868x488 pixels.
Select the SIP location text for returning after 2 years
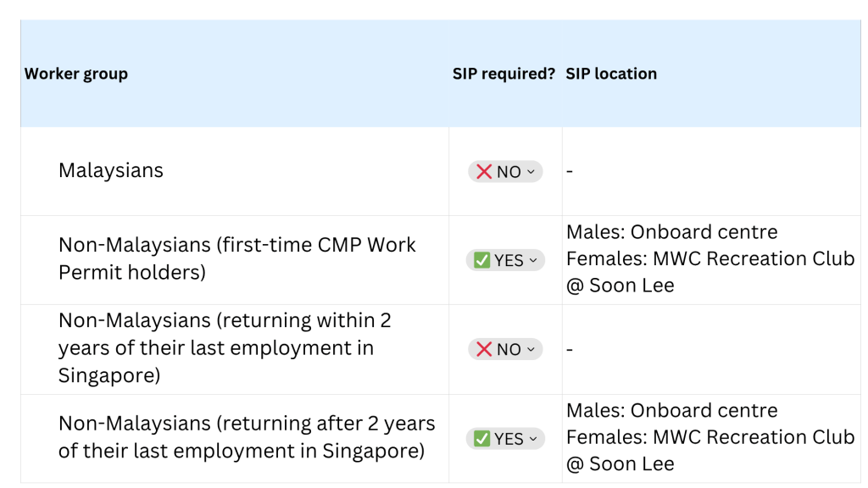[710, 436]
